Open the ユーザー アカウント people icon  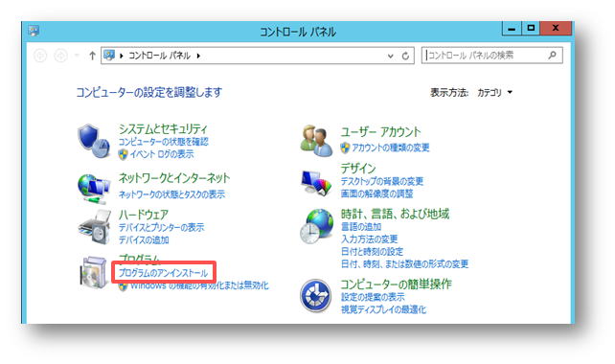click(x=316, y=141)
